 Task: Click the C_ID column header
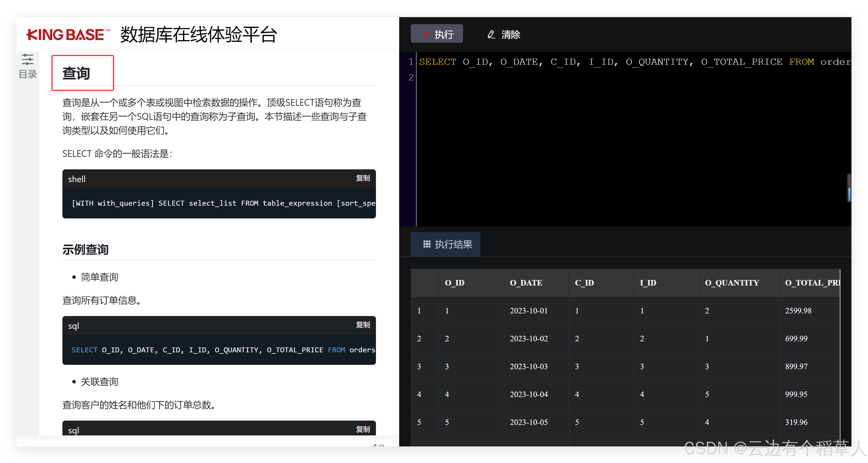click(x=584, y=283)
